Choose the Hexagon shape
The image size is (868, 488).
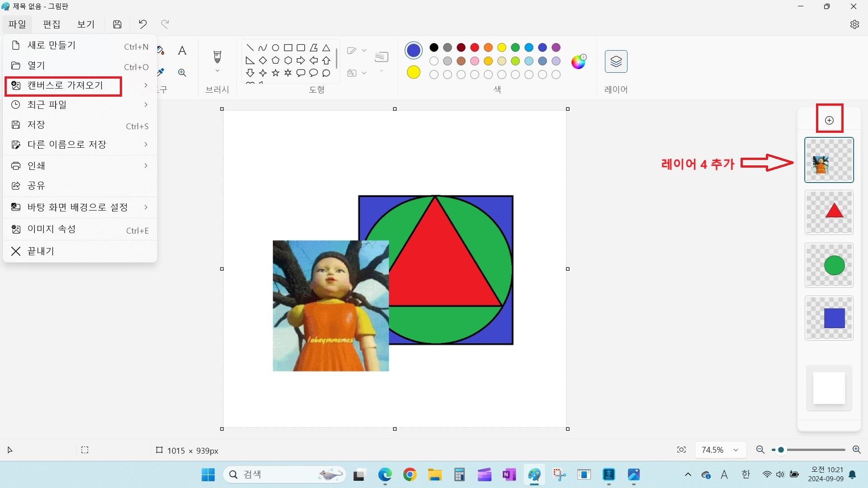coord(288,60)
